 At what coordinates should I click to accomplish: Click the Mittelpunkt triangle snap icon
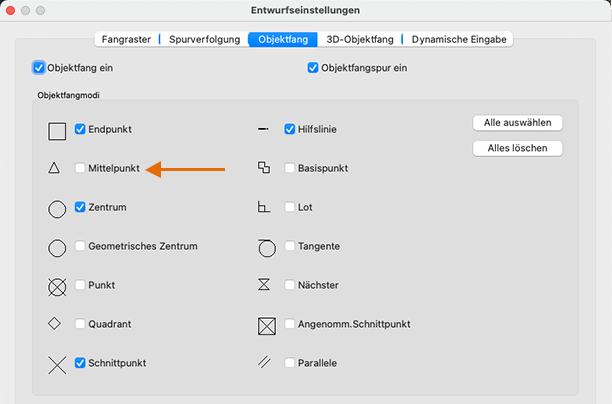(x=55, y=169)
